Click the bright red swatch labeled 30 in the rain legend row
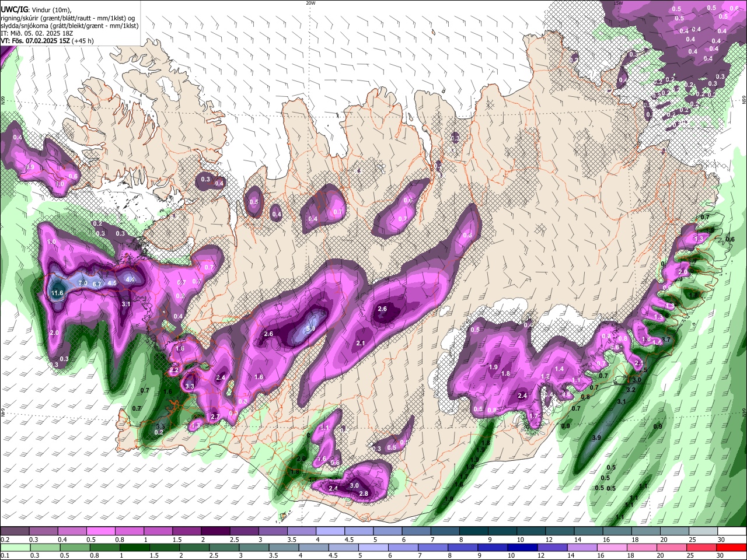Screen dimensions: 747x560 (731, 547)
